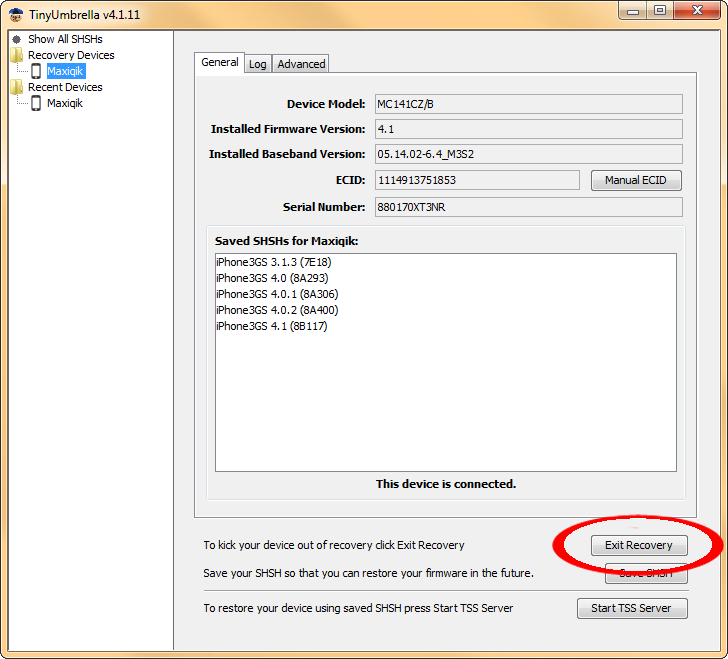Click the TinyUmbrella v4.1.11 window title
Viewport: 728px width, 659px height.
84,15
